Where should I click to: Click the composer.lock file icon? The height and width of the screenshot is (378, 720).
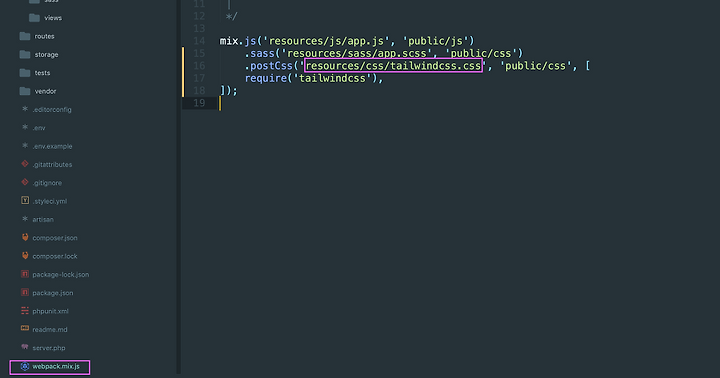25,255
